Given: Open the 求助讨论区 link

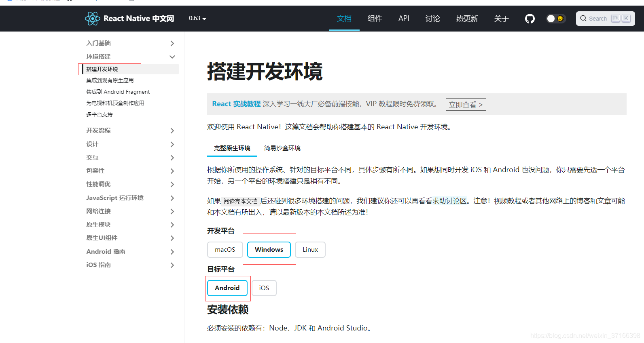Looking at the screenshot, I should coord(449,201).
